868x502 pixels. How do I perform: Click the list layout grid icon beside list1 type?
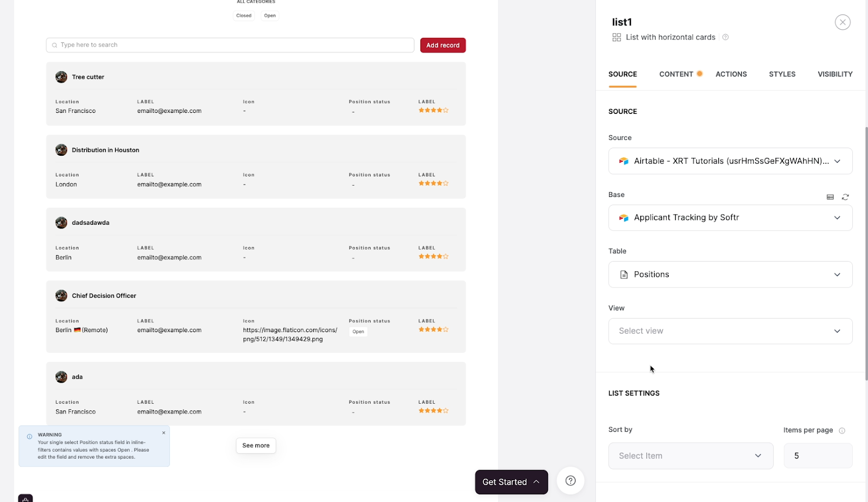tap(616, 37)
